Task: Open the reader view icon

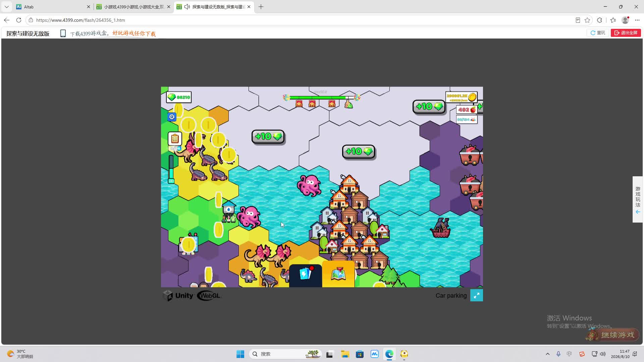Action: tap(578, 20)
